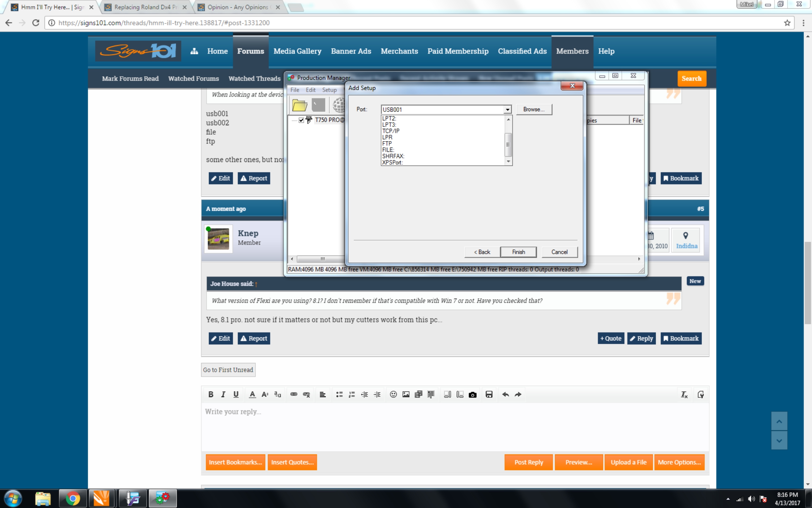
Task: Choose LPT2: in the port list
Action: tap(389, 118)
